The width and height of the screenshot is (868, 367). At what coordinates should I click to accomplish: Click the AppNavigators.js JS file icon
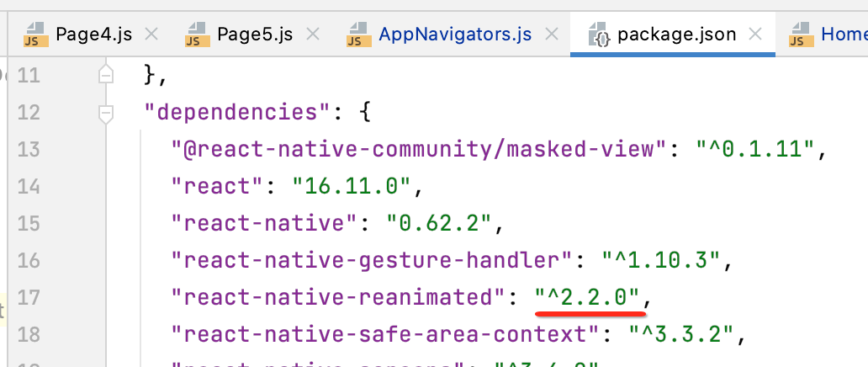coord(358,35)
